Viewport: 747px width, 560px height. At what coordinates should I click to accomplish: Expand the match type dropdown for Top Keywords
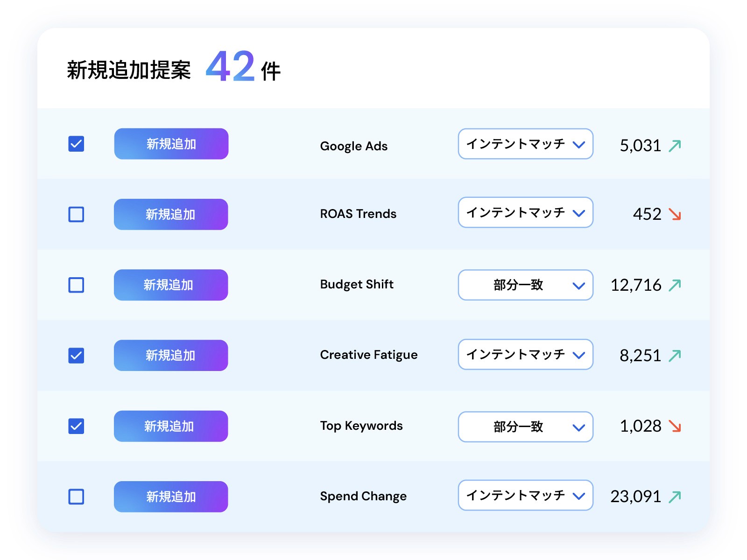(525, 427)
